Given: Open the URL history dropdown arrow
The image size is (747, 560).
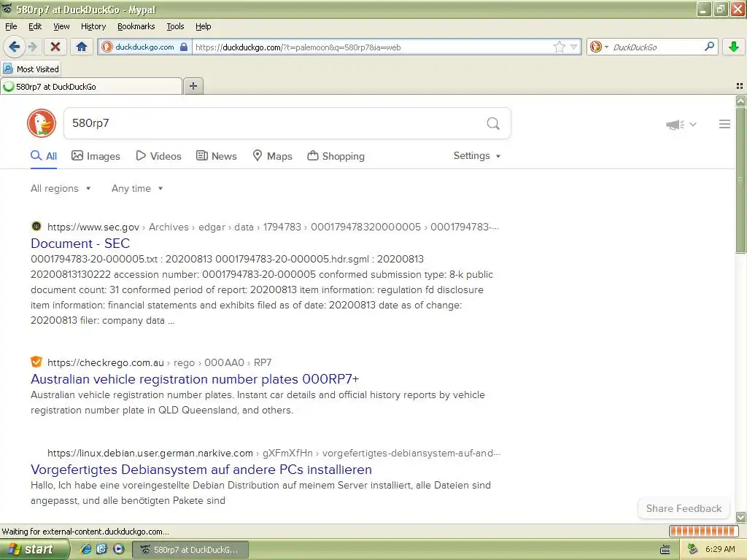Looking at the screenshot, I should [x=573, y=47].
